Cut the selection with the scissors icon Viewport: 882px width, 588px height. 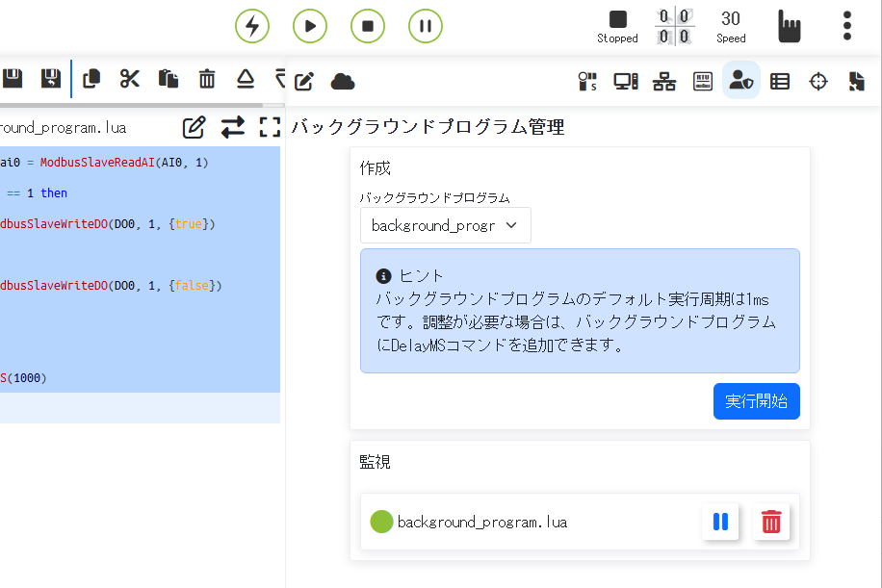click(x=129, y=78)
